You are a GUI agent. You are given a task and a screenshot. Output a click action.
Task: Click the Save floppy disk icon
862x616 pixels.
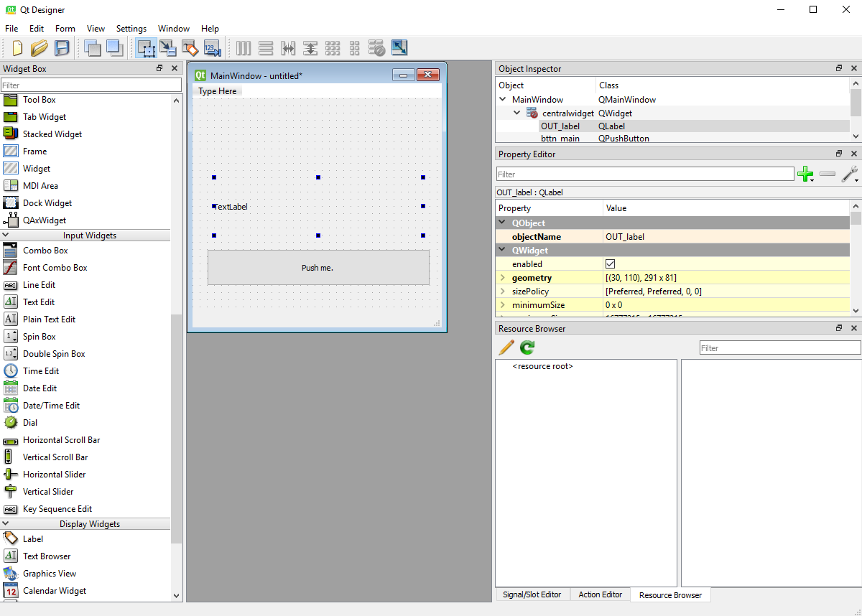[x=62, y=48]
